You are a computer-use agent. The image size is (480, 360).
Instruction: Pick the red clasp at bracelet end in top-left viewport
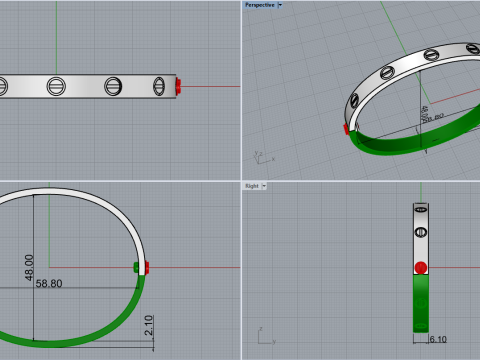(178, 86)
